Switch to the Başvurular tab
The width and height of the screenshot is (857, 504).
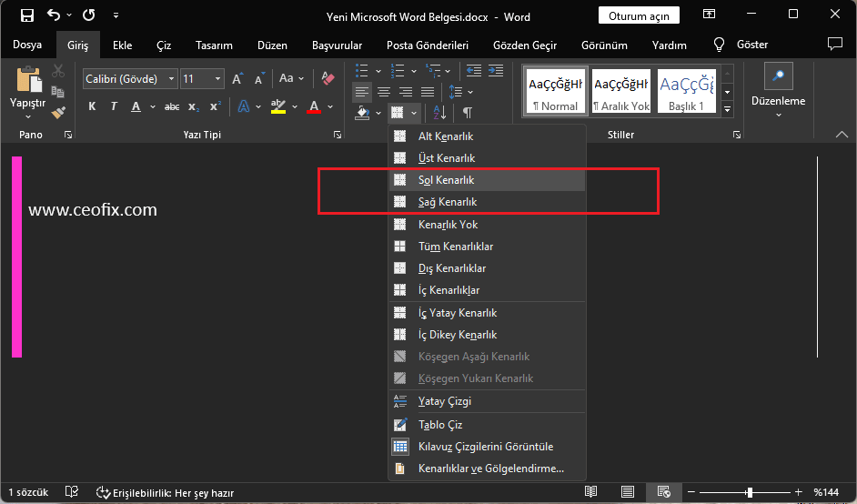337,45
